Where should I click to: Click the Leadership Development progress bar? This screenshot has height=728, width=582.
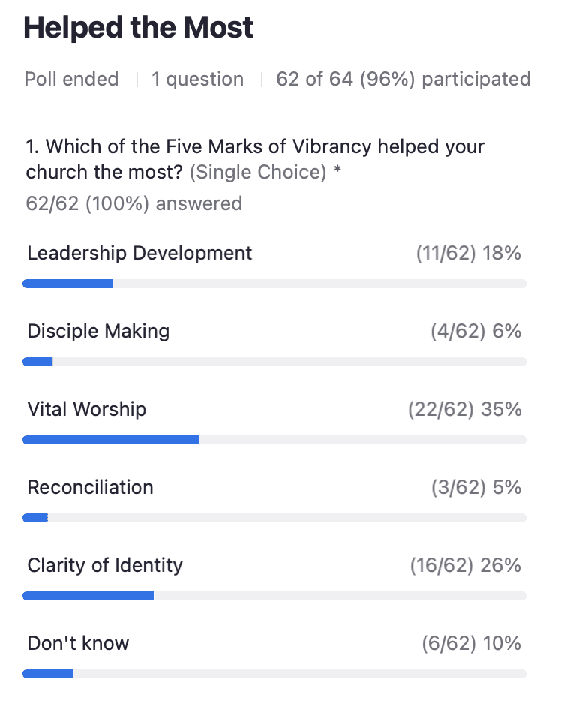[x=274, y=284]
